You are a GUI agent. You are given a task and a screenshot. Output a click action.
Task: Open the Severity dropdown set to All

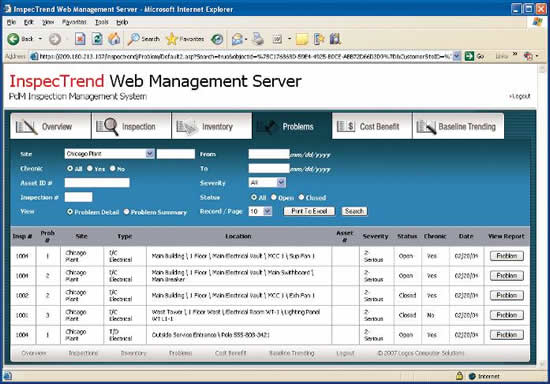pyautogui.click(x=267, y=182)
